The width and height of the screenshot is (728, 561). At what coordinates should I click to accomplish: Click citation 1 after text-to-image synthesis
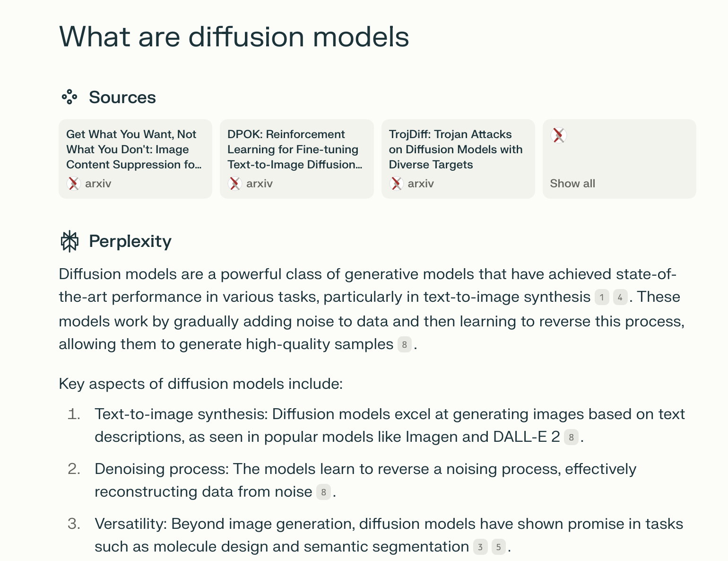(601, 298)
